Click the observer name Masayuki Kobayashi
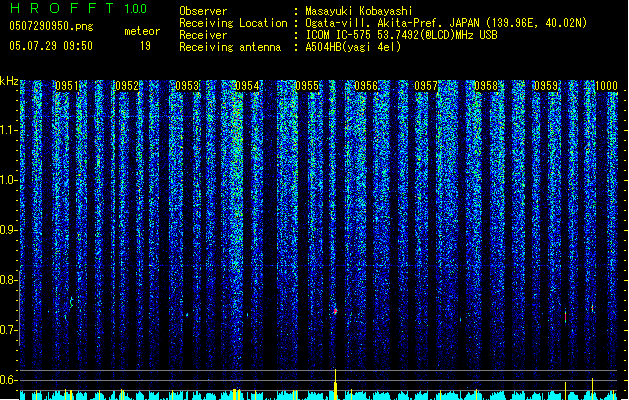Screen dimensions: 629x400 (359, 11)
